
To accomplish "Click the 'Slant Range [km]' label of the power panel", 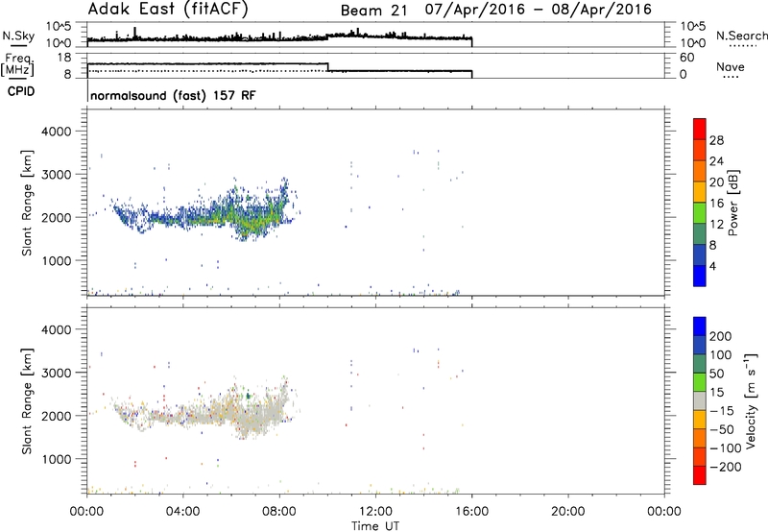I will tap(27, 203).
